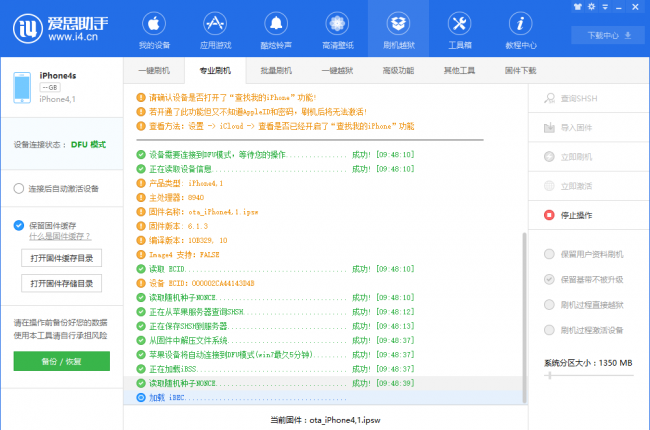This screenshot has width=650, height=430.
Task: Click 打开固件存储目录 button
Action: [61, 284]
